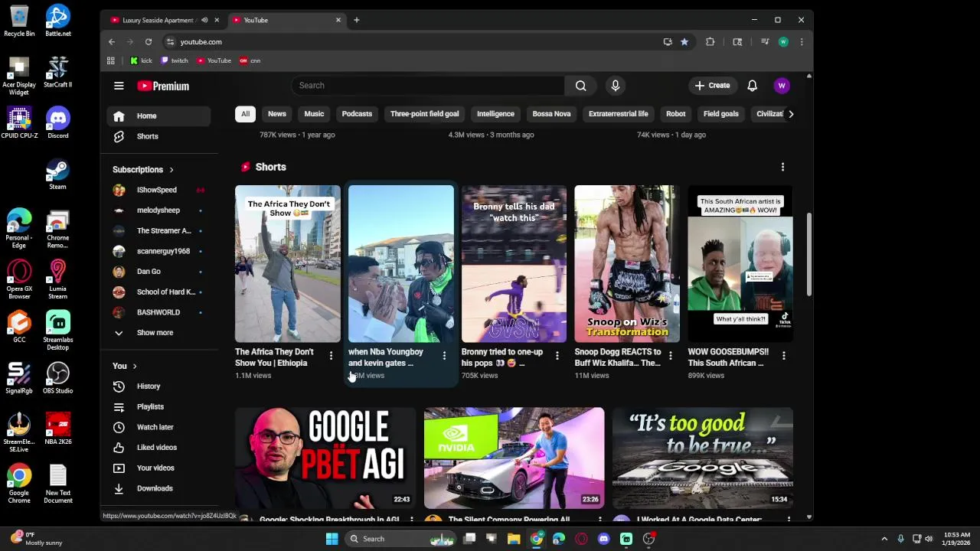
Task: Select the News filter chip
Action: tap(277, 114)
